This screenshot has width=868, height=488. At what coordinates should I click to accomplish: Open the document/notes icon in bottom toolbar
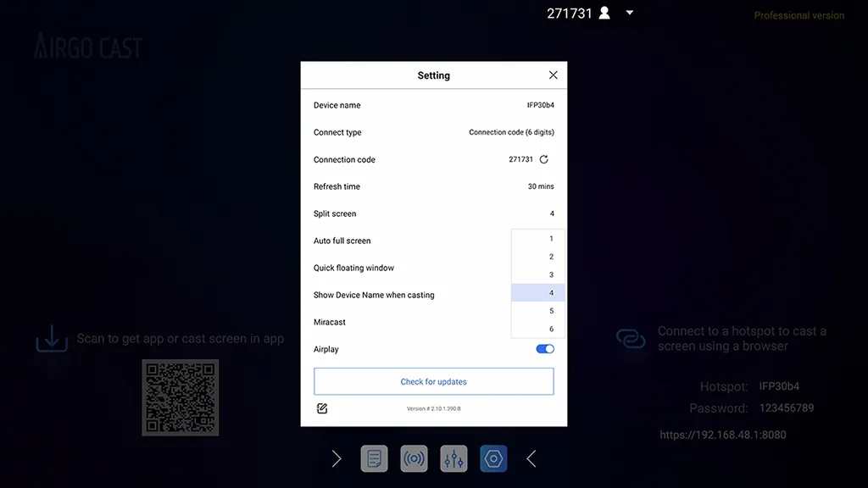374,458
